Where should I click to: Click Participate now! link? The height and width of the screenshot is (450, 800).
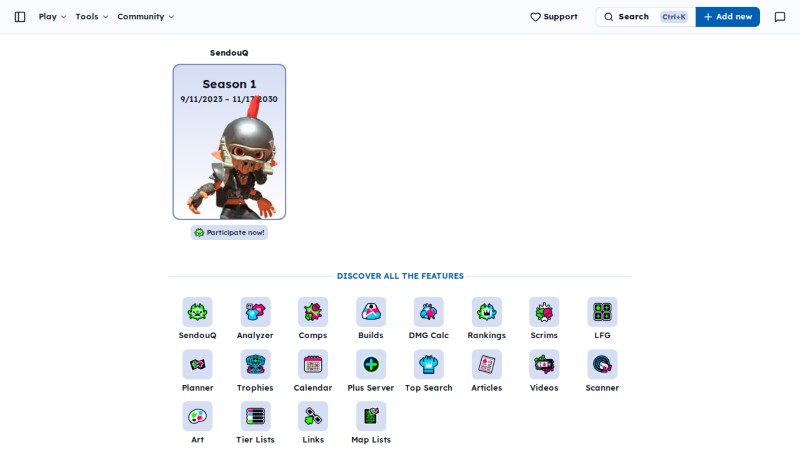tap(230, 233)
